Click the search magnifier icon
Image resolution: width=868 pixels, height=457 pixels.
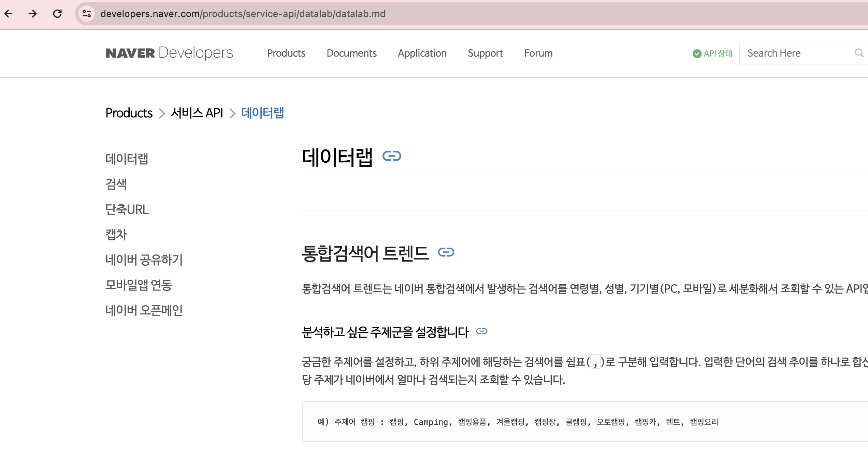point(858,53)
